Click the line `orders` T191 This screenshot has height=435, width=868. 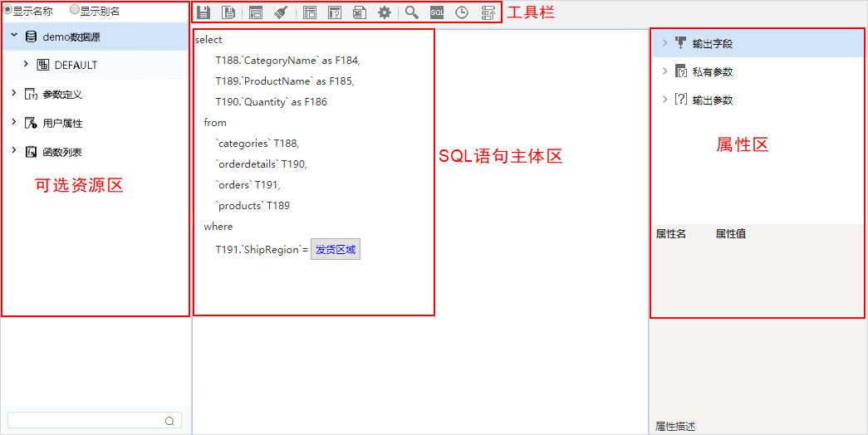tap(248, 185)
